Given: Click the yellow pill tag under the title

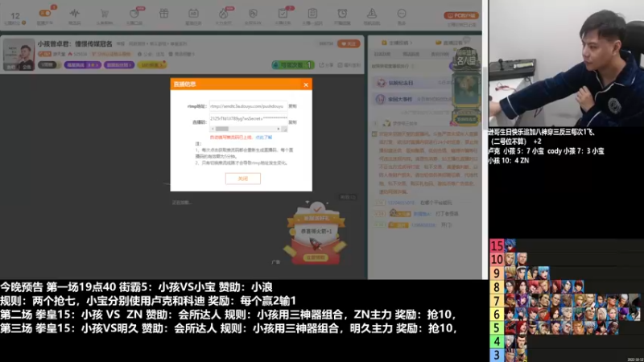Looking at the screenshot, I should 151,65.
